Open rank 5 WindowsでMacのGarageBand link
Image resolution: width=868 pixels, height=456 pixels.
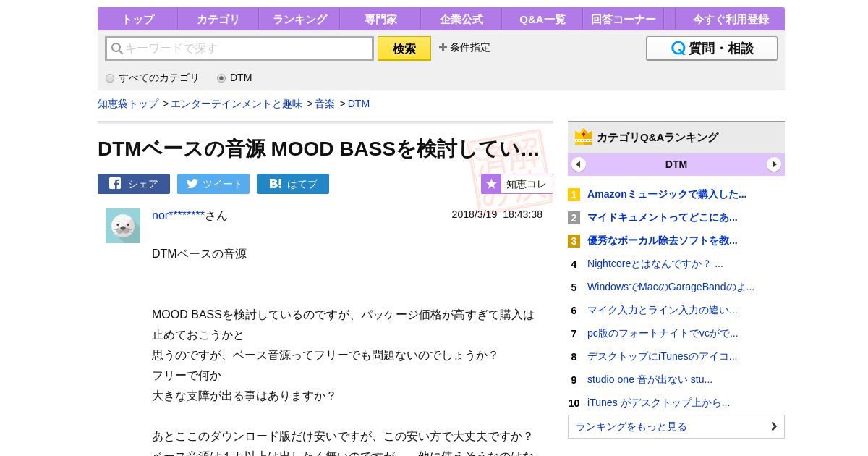(x=671, y=287)
